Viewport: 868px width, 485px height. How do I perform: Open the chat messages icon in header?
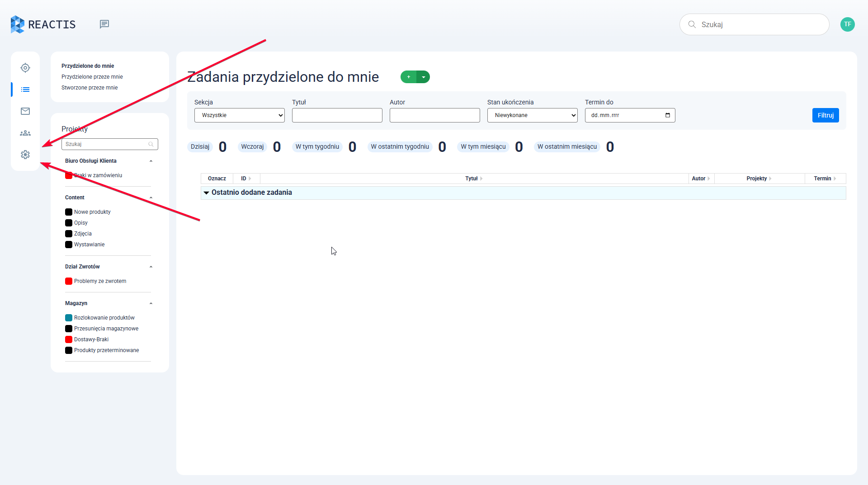[x=104, y=24]
